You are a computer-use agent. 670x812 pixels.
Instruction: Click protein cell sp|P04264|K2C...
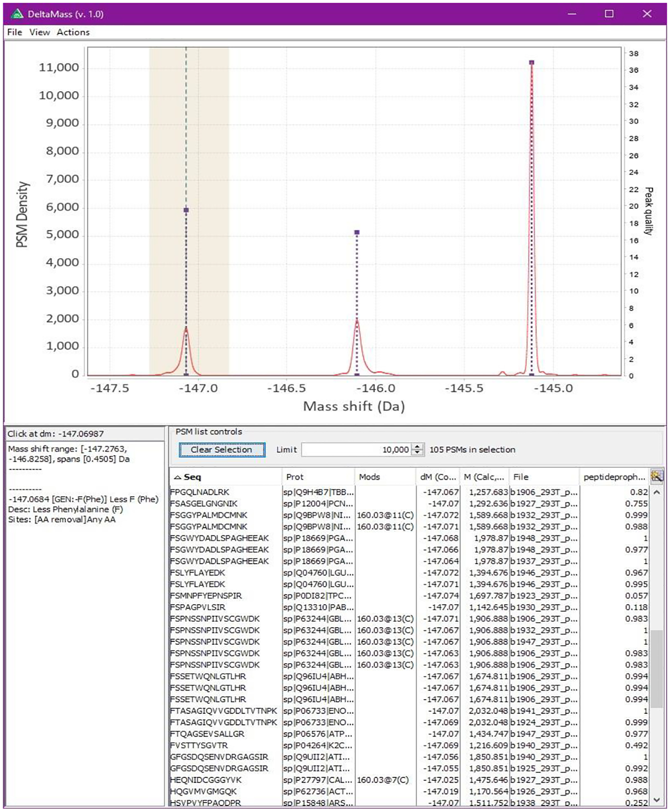coord(318,745)
